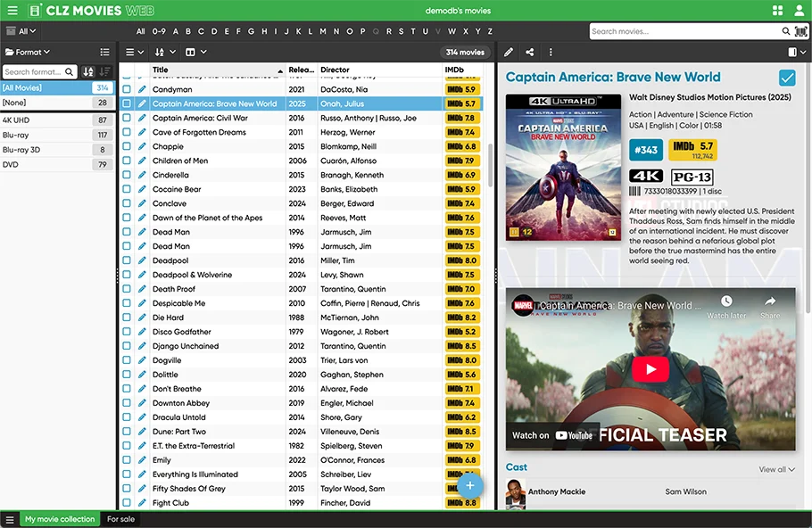
Task: Tick the checkbox for Dune: Part Two
Action: (x=127, y=431)
